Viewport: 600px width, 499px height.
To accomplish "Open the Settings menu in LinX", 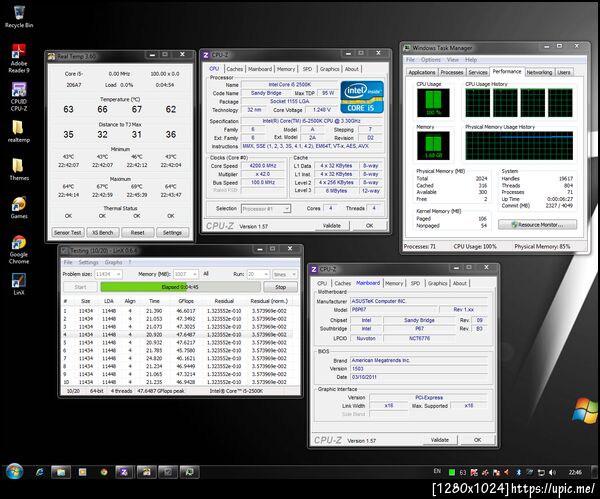I will point(88,263).
